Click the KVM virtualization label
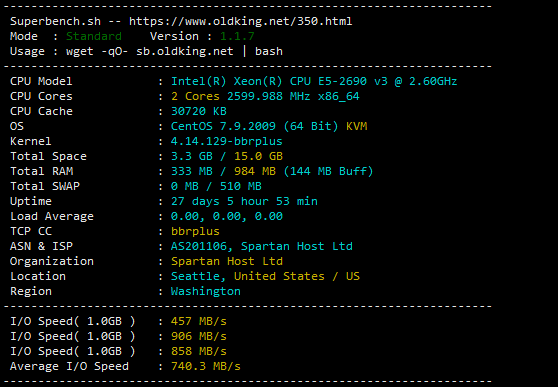This screenshot has height=387, width=558. [x=356, y=126]
